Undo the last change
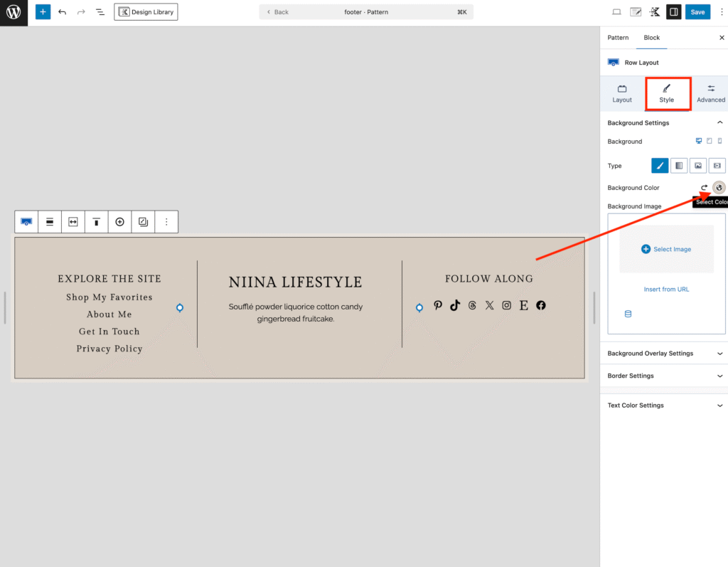 (x=63, y=12)
